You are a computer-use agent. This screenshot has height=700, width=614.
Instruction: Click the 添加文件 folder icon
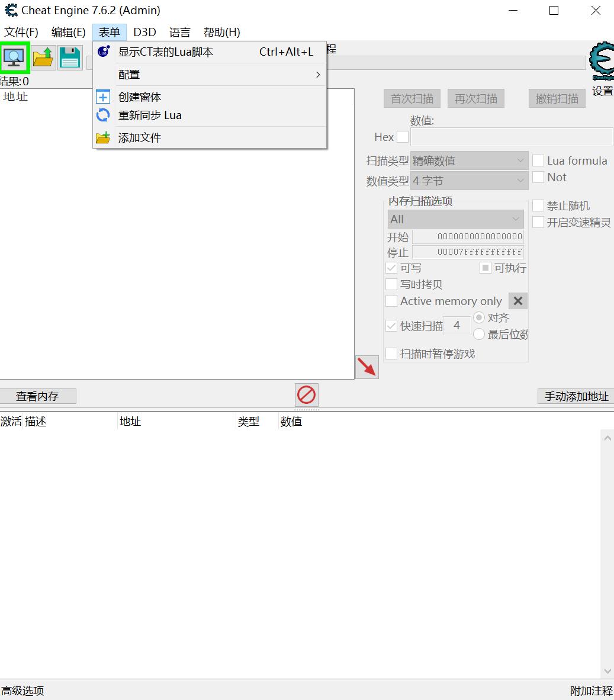103,137
